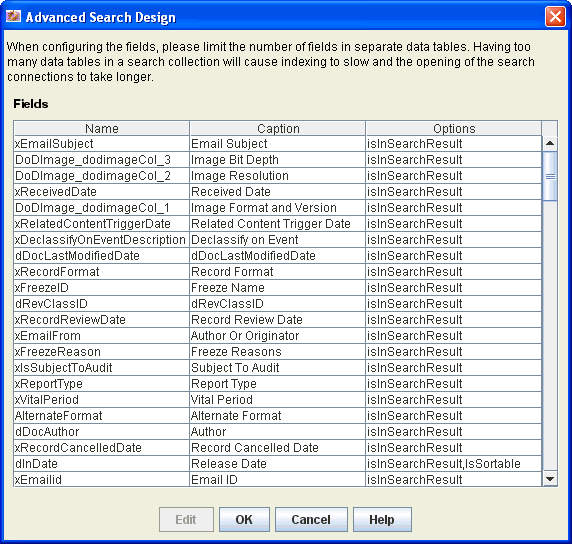The image size is (572, 544).
Task: Select the xRecordFormat field
Action: tap(102, 272)
